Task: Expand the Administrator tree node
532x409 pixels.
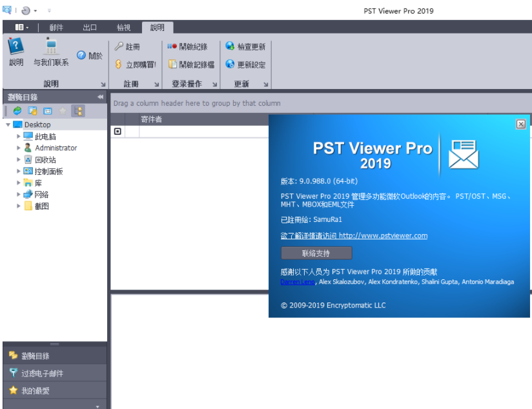Action: click(x=19, y=148)
